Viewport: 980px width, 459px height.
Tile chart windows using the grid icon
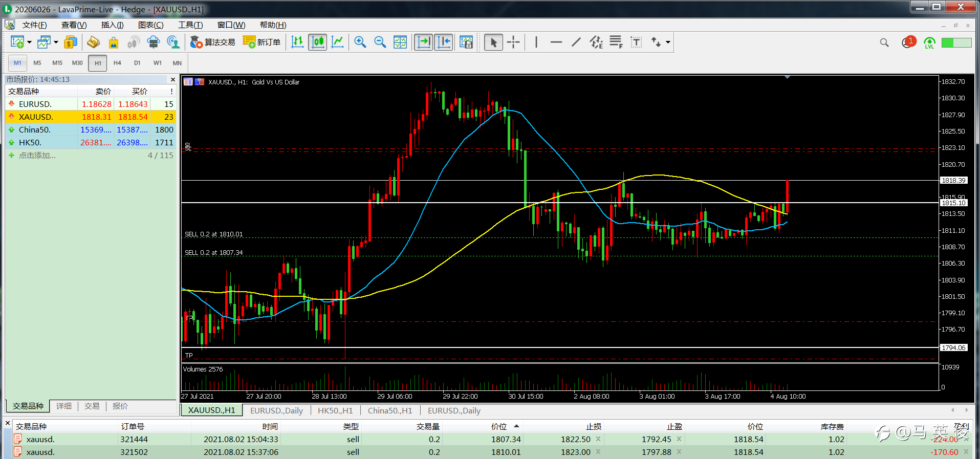coord(400,42)
